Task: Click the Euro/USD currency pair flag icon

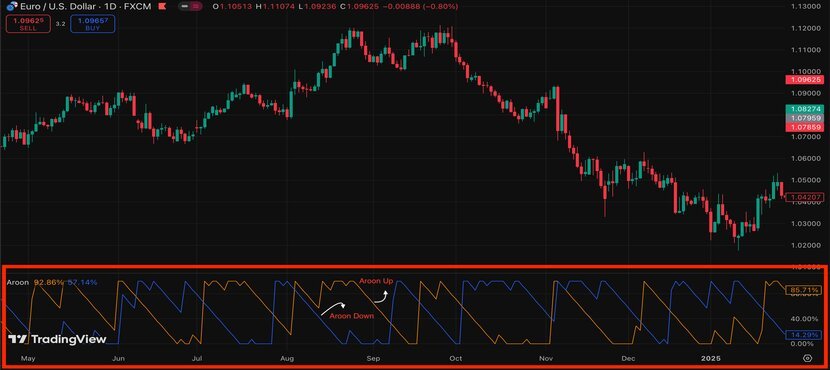Action: (12, 6)
